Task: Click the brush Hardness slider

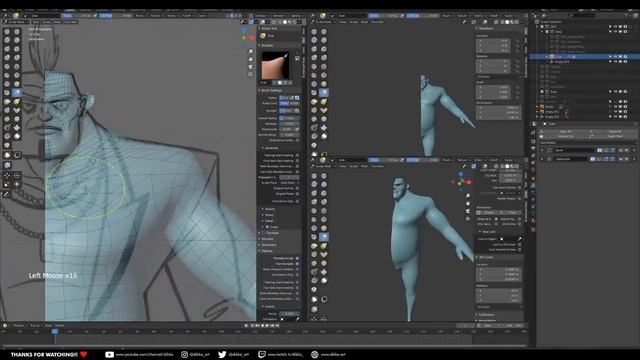Action: pos(289,124)
